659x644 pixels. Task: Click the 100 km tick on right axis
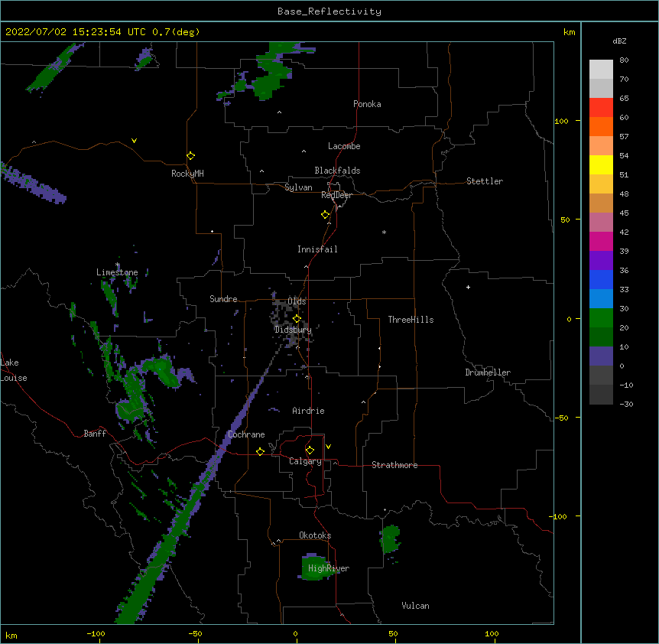(562, 121)
